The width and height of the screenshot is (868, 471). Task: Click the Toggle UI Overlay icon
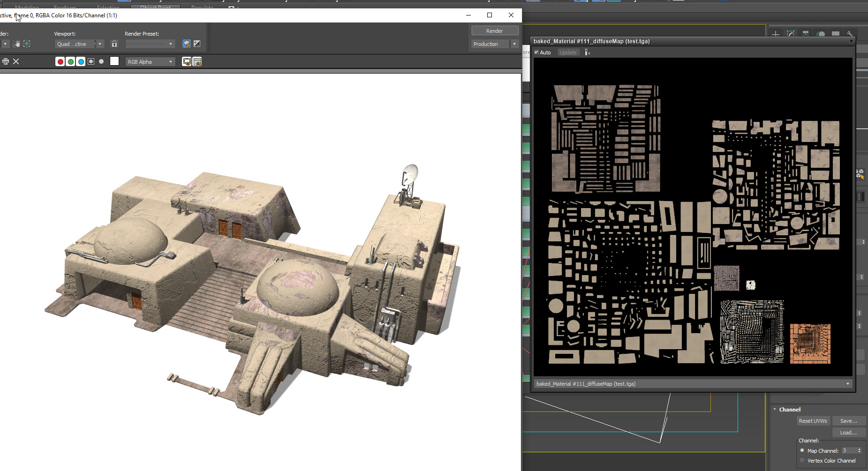[x=187, y=61]
